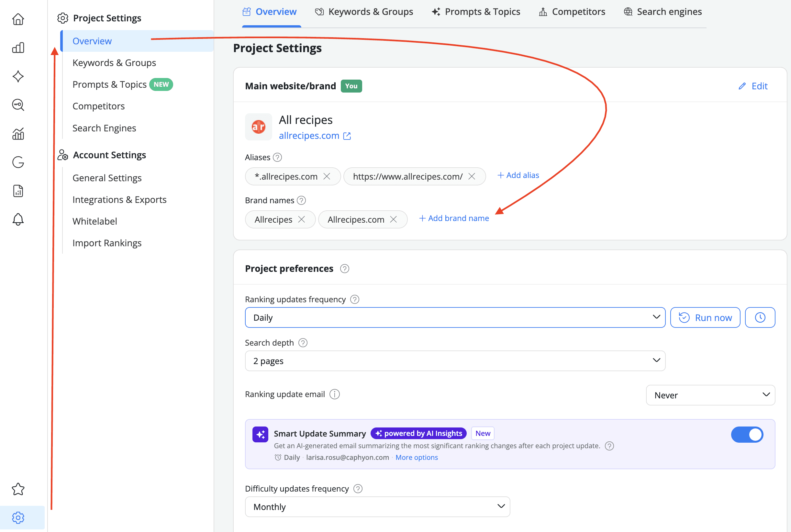This screenshot has width=791, height=532.
Task: Click the Account Settings sidebar heading
Action: click(109, 155)
